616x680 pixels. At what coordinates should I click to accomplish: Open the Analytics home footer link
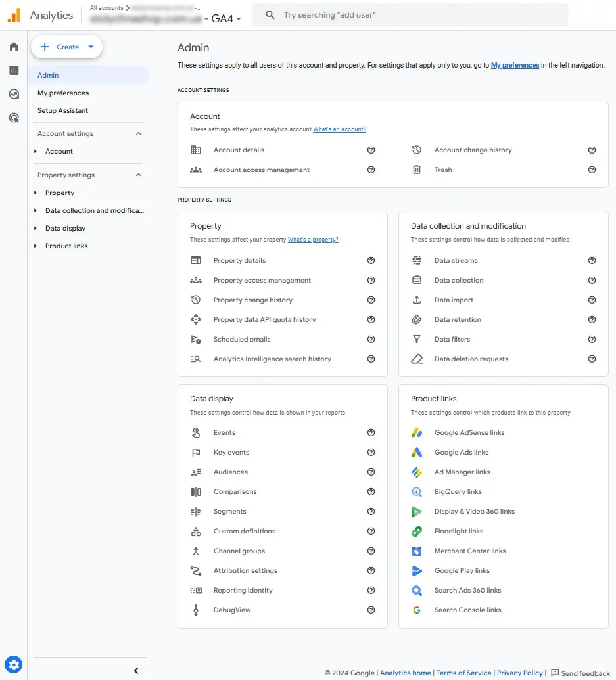405,673
